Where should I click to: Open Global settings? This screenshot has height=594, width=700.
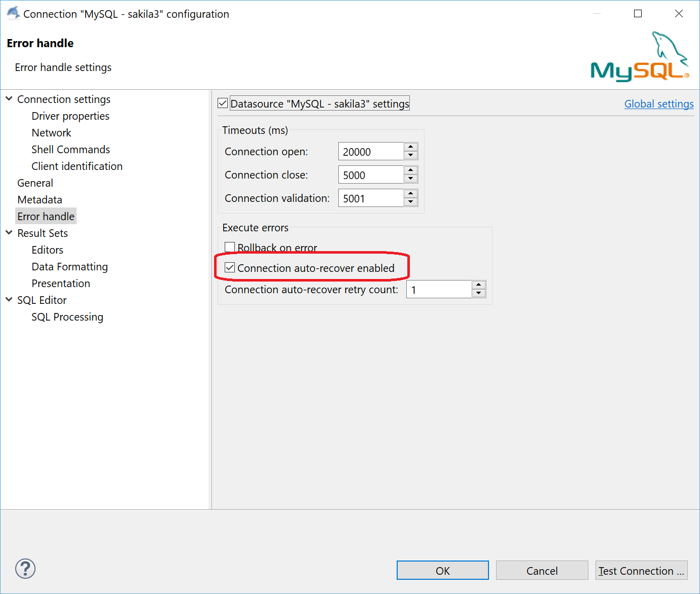tap(659, 103)
